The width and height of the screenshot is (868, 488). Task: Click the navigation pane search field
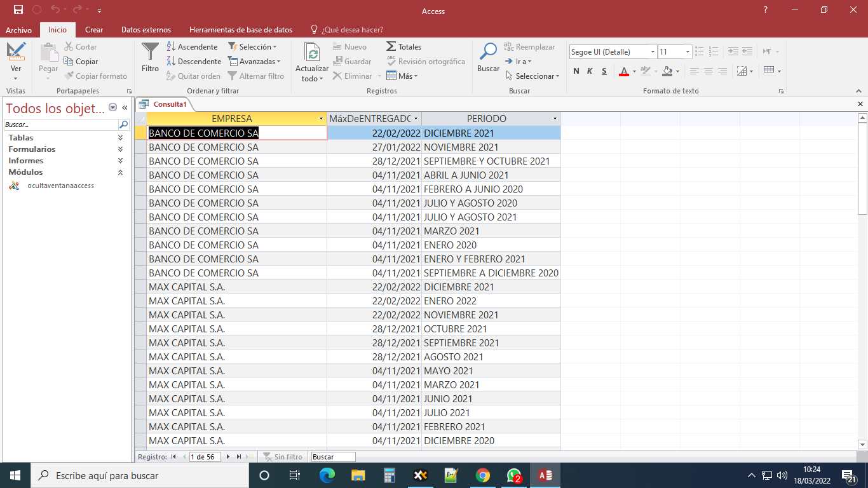(x=60, y=125)
